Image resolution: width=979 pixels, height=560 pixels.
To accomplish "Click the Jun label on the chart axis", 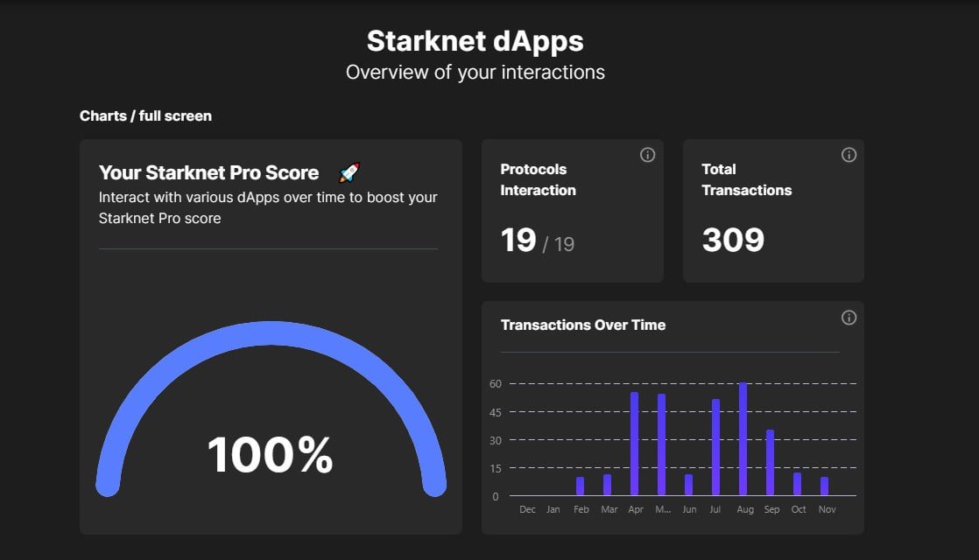I will 688,508.
